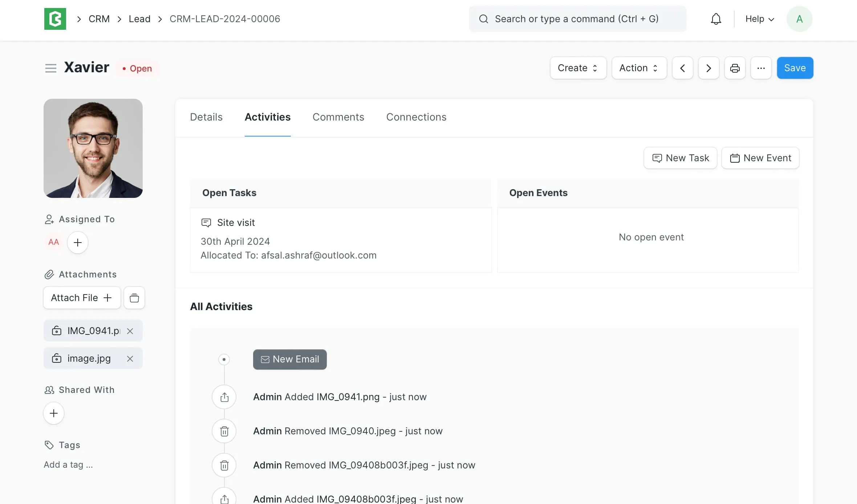
Task: Click the blue Save button
Action: click(795, 68)
